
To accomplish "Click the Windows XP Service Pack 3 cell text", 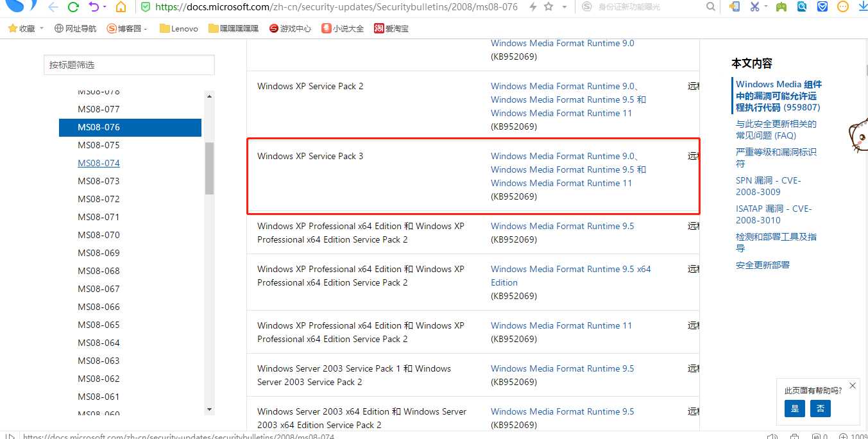I will tap(310, 156).
